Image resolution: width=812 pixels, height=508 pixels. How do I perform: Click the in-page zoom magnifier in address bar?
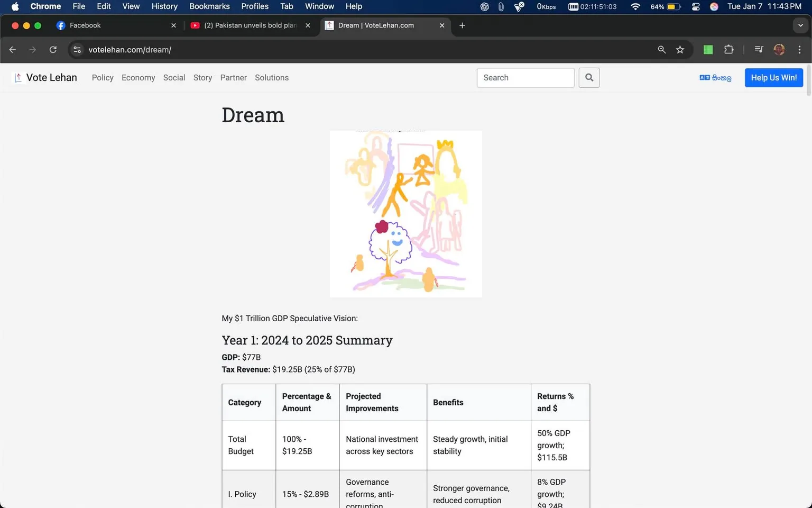[x=661, y=49]
